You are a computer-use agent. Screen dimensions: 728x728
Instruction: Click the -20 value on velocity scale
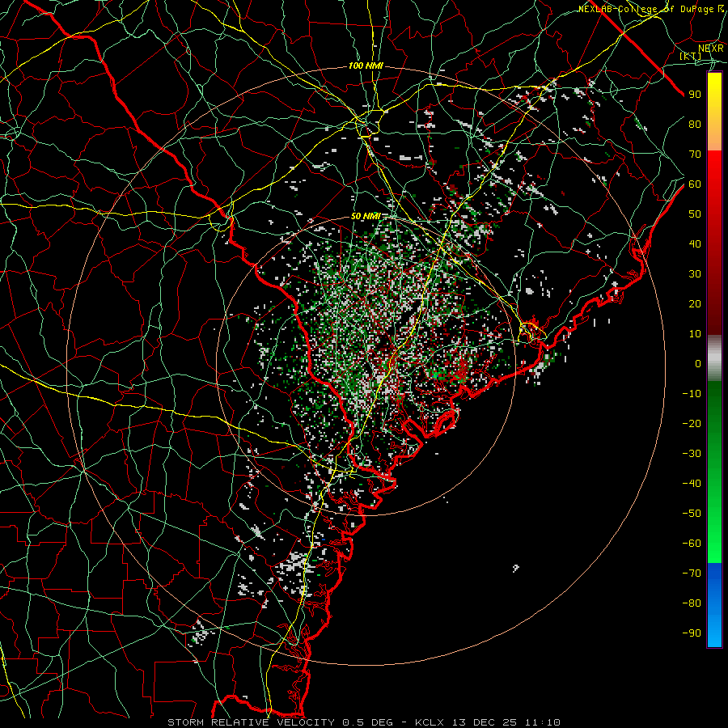692,423
